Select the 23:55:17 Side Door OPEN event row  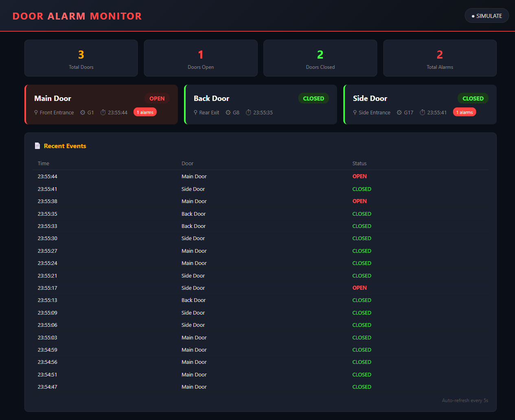coord(261,288)
